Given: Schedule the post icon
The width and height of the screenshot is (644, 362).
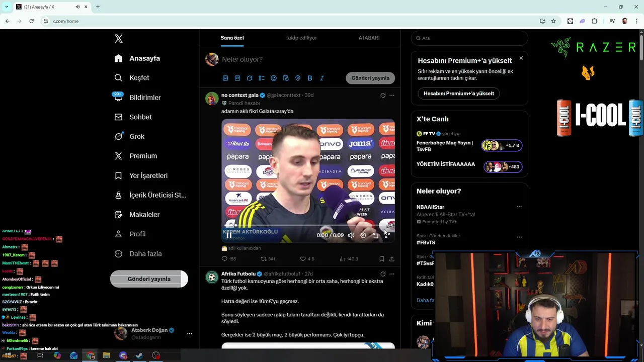Looking at the screenshot, I should (x=286, y=78).
